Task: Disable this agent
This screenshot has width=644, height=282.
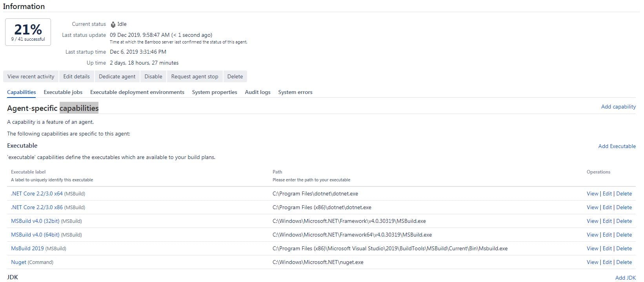Action: (153, 76)
